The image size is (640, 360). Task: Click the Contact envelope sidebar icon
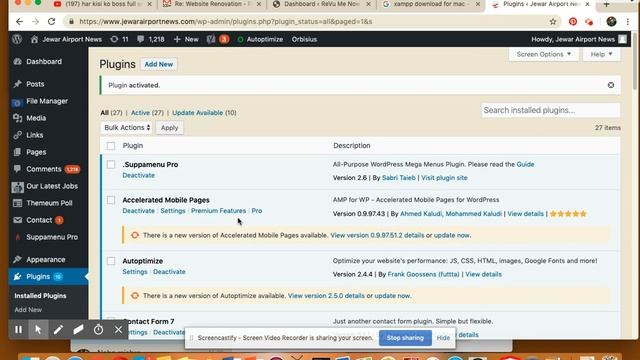[17, 220]
